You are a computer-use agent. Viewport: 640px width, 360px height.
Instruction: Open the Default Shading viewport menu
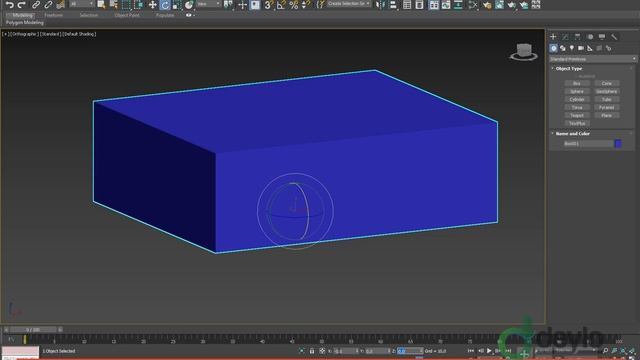coord(79,34)
